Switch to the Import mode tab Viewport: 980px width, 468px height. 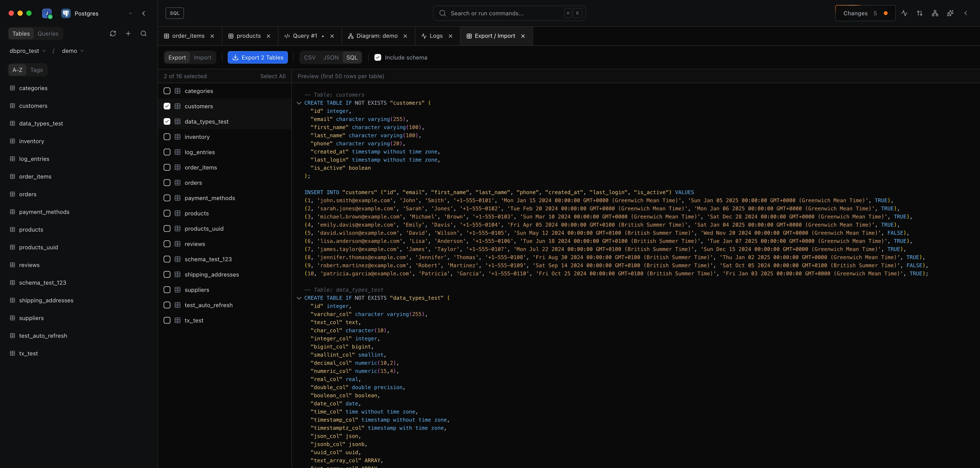[202, 57]
